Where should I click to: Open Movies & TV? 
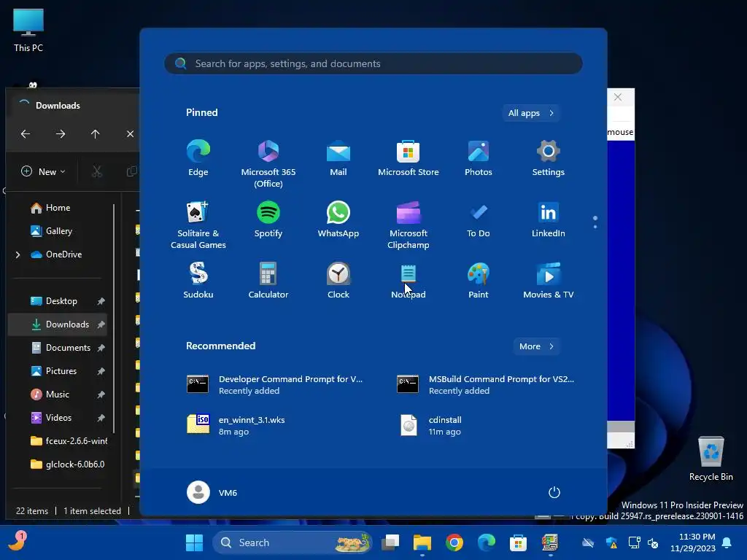pos(549,281)
